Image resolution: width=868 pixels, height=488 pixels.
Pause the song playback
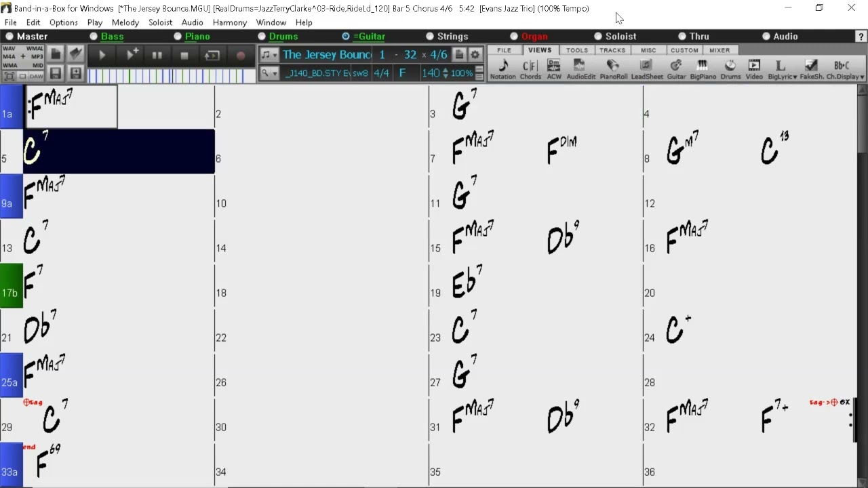[157, 56]
